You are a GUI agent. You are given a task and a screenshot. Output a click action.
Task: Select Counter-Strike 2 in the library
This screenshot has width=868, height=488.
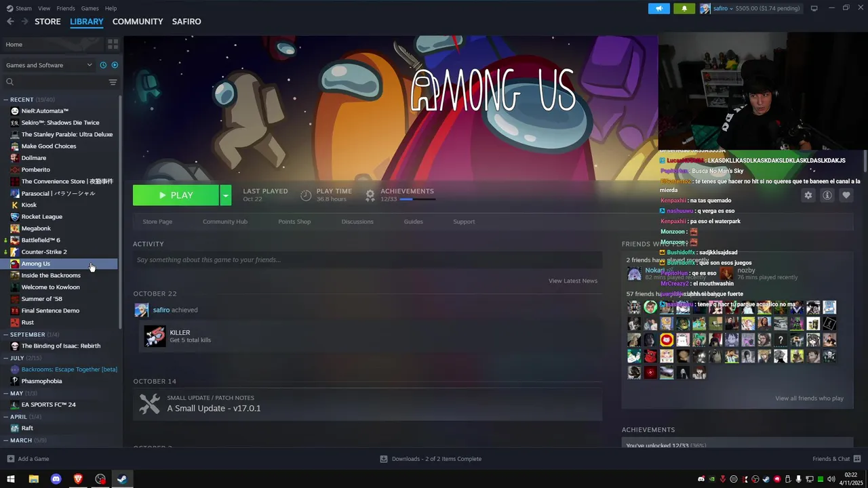pyautogui.click(x=44, y=252)
